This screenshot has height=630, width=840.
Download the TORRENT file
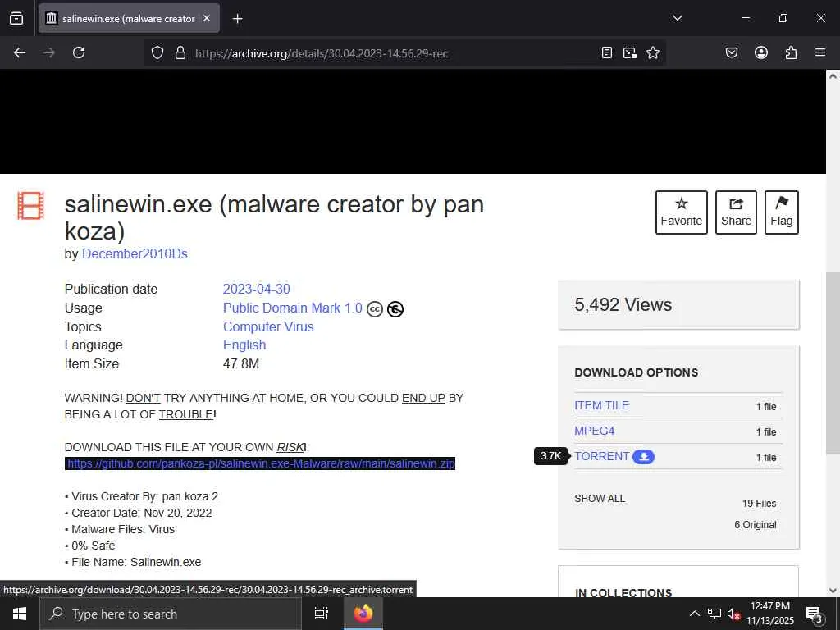tap(601, 456)
